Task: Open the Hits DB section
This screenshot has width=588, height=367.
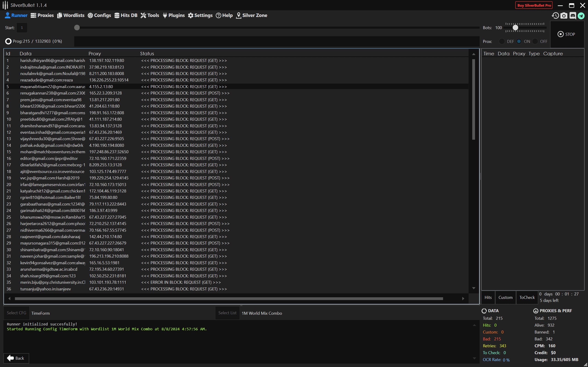Action: tap(126, 15)
